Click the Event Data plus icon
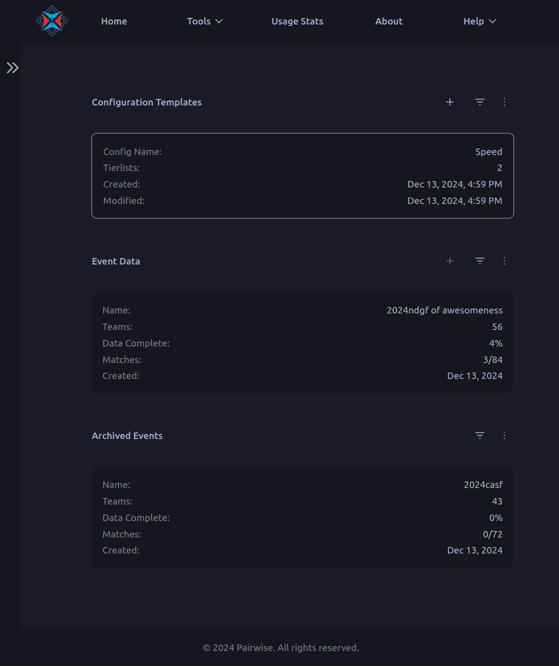This screenshot has height=666, width=559. [450, 261]
